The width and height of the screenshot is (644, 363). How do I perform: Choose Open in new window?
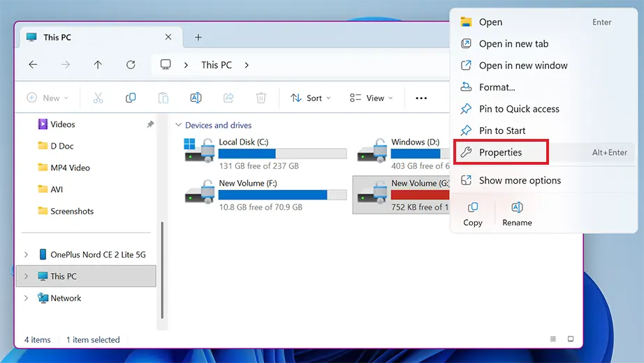(x=544, y=66)
